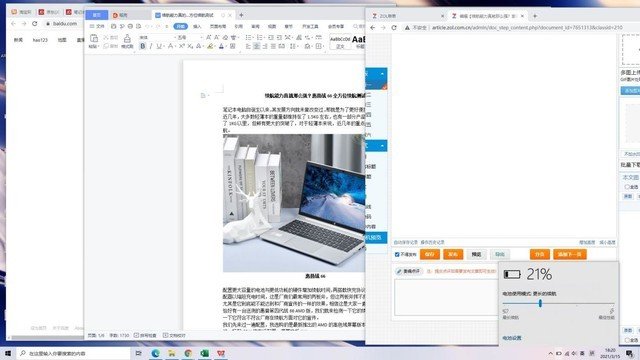Select the bottom-right corner radio option
This screenshot has height=360, width=640.
click(x=627, y=340)
